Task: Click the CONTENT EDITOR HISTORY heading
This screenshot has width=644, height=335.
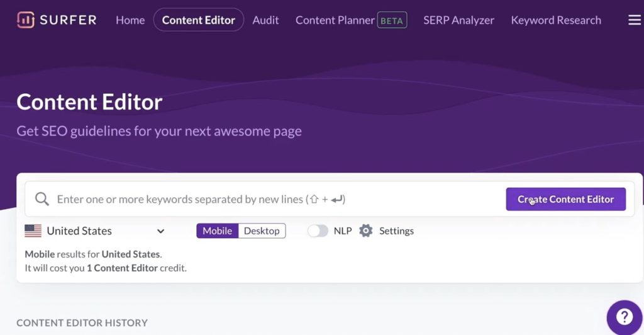Action: [82, 322]
